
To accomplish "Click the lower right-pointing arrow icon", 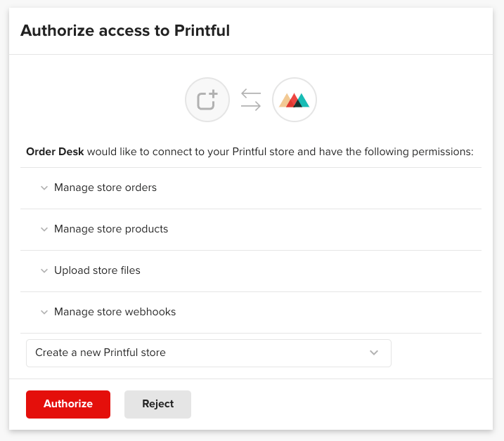I will pos(250,106).
